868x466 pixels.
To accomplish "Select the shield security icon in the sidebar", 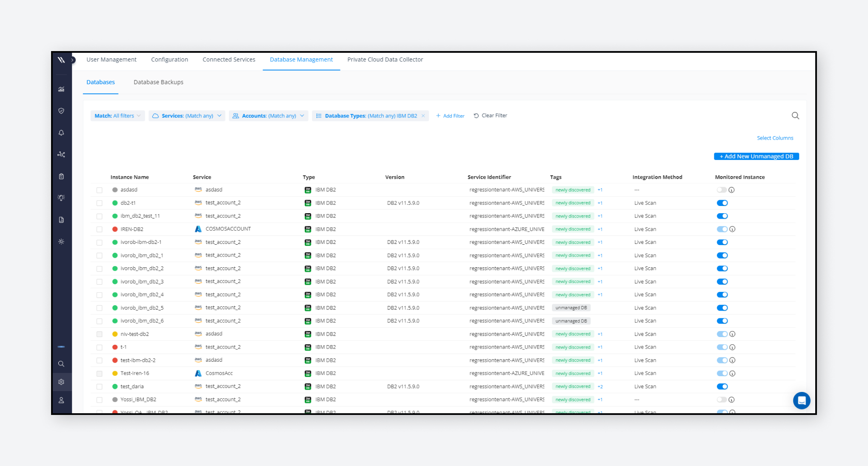I will [61, 110].
